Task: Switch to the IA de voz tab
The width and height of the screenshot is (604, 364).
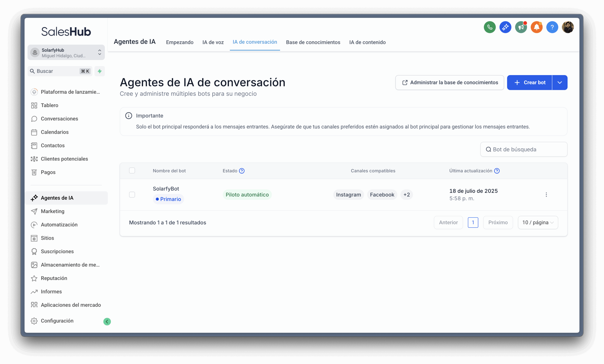Action: click(x=213, y=42)
